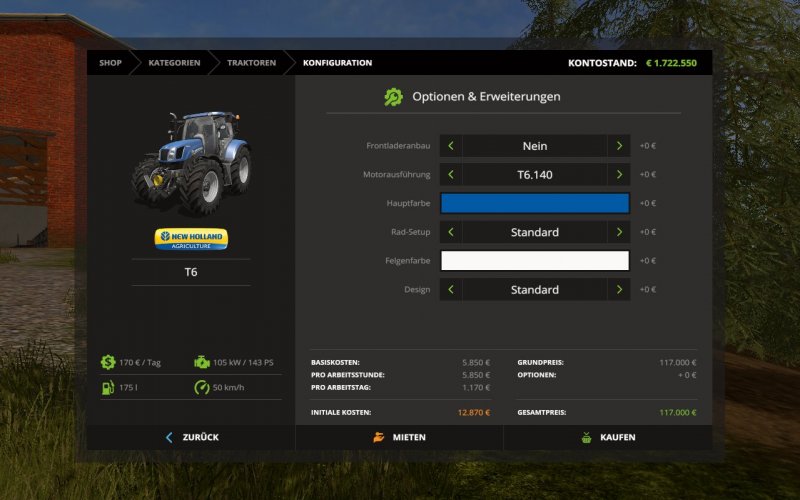The image size is (800, 500).
Task: Click the fuel tank capacity icon
Action: click(108, 387)
